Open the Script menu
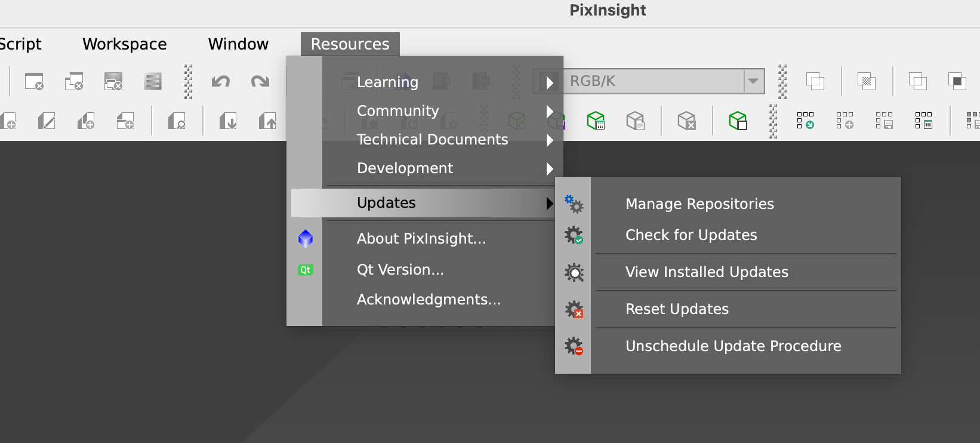Screen dimensions: 980x443 [20, 44]
